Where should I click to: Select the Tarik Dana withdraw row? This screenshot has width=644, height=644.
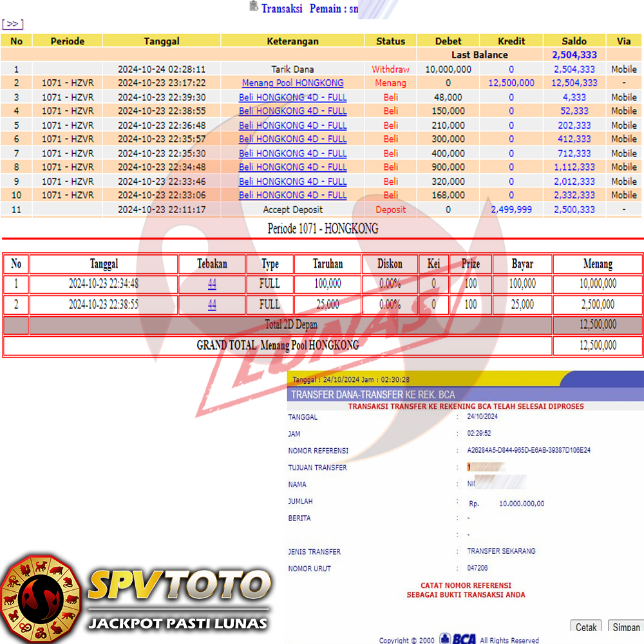(x=292, y=70)
